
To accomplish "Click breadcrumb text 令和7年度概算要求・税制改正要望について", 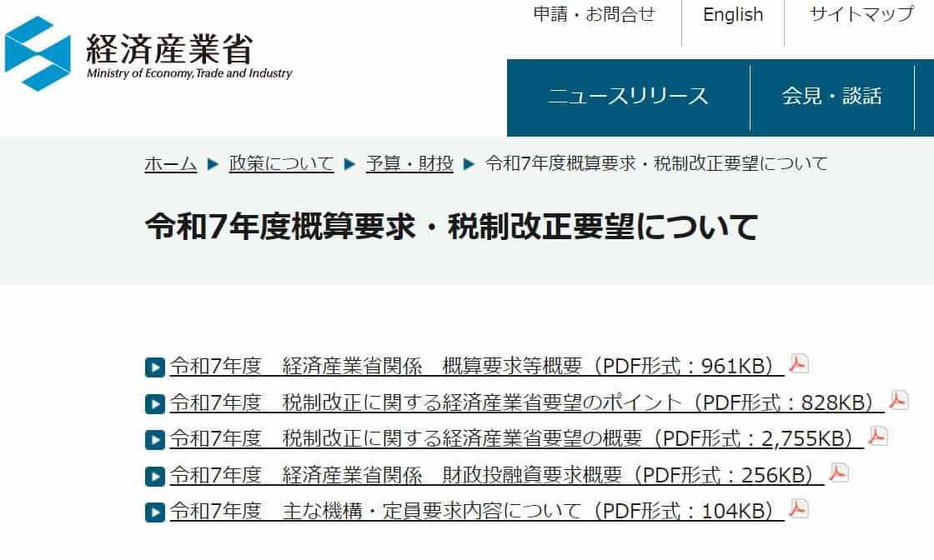I will tap(656, 163).
